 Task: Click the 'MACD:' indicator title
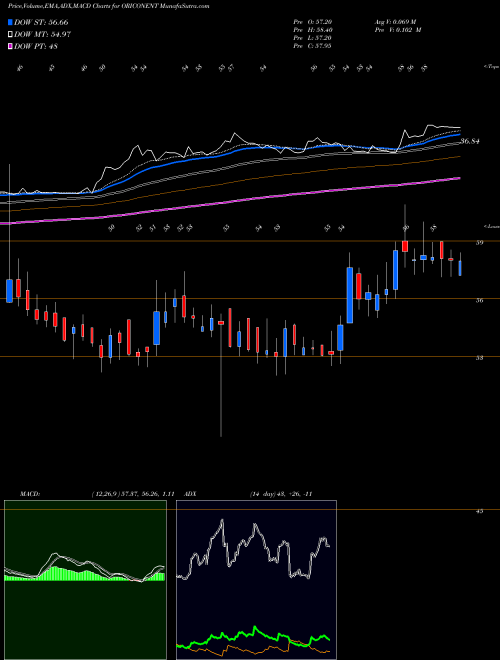click(29, 494)
